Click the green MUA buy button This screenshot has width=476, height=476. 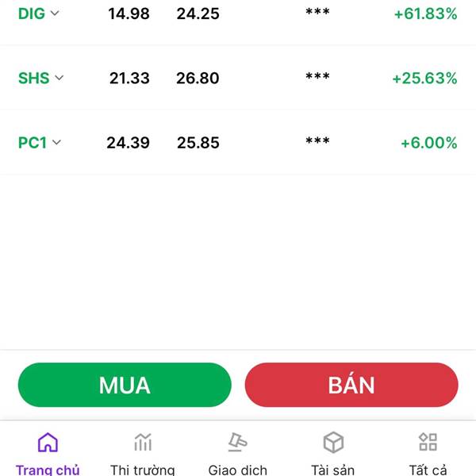(x=125, y=385)
